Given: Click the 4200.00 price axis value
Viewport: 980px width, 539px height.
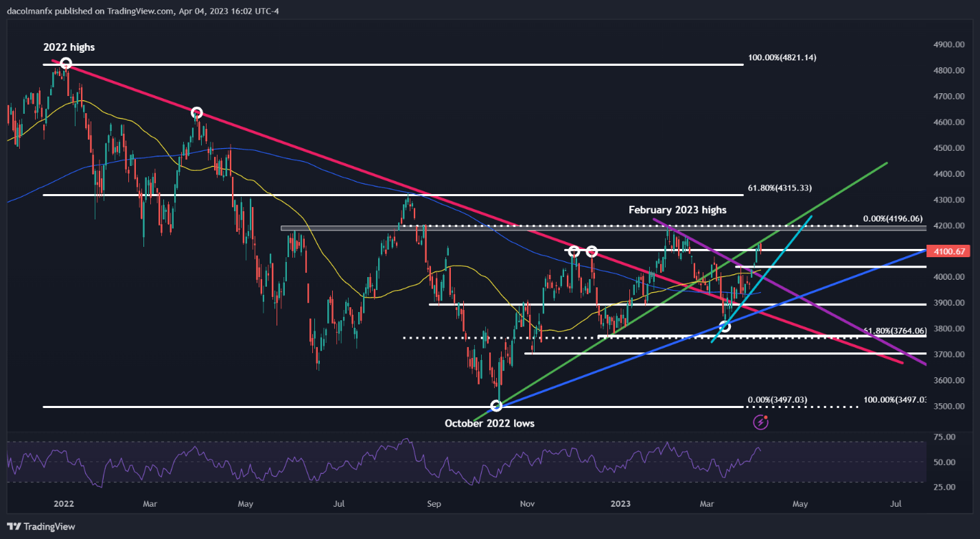Looking at the screenshot, I should (949, 226).
